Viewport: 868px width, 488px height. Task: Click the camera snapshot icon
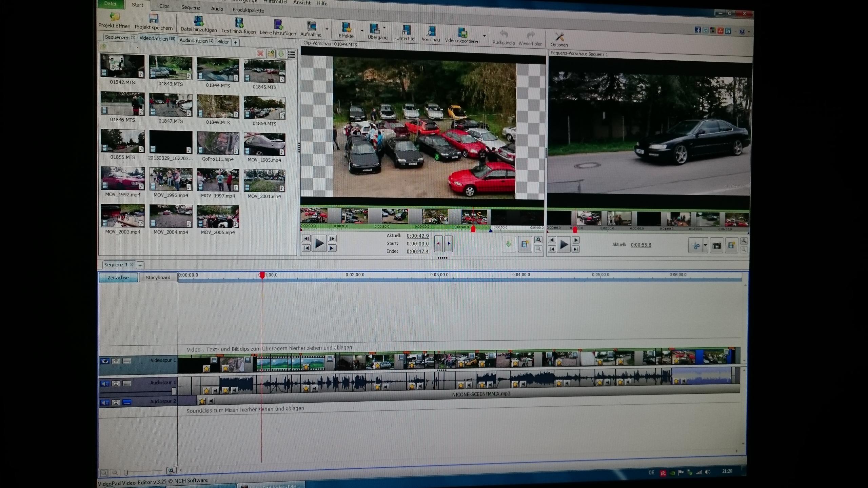[x=716, y=246]
